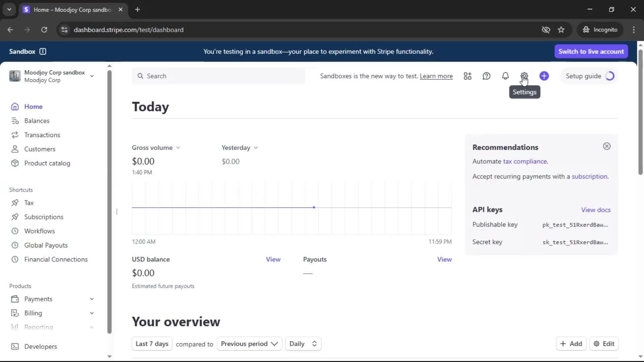Open the Yesterday comparison dropdown
644x362 pixels.
239,148
